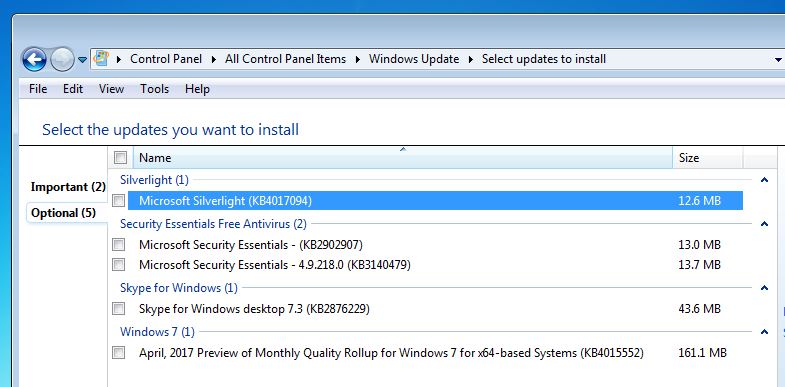The height and width of the screenshot is (387, 785).
Task: Open the Edit menu
Action: tap(73, 89)
